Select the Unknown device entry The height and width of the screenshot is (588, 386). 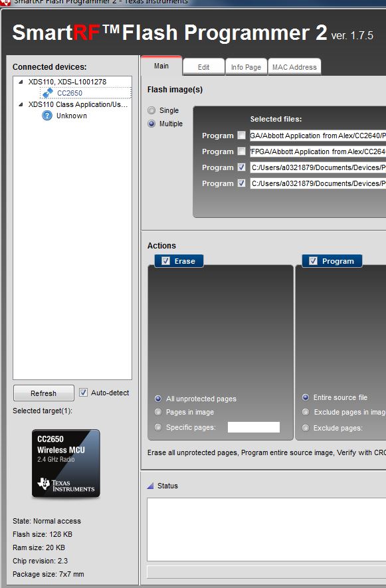point(72,116)
